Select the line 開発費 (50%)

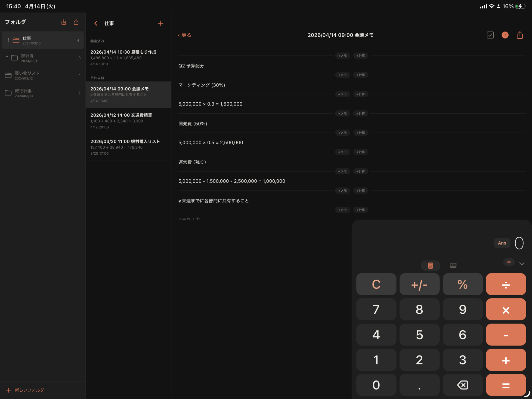pyautogui.click(x=192, y=123)
